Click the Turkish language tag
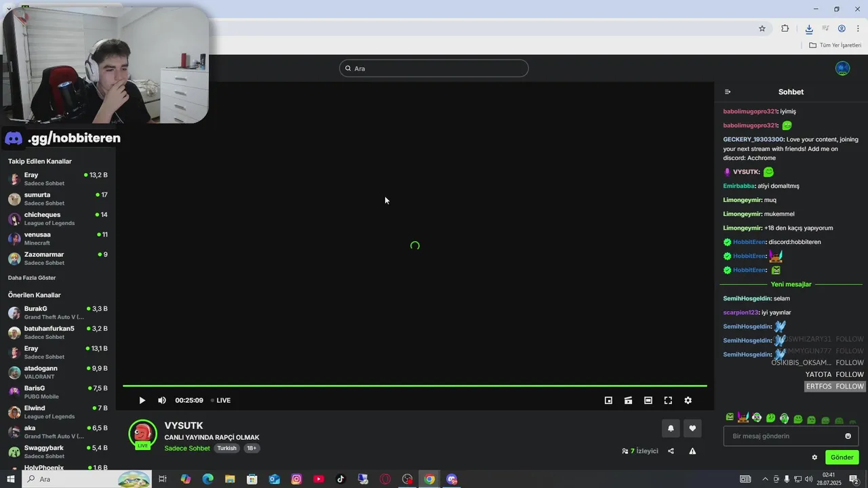The height and width of the screenshot is (488, 868). coord(226,449)
